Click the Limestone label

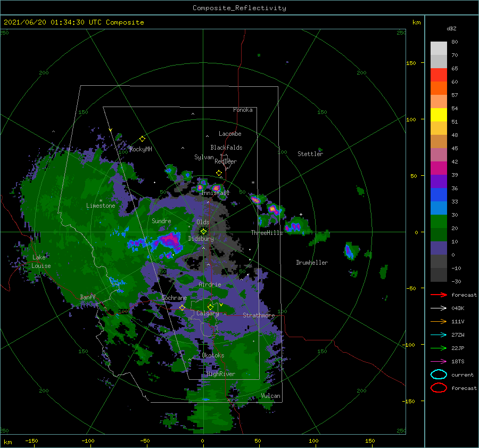click(101, 206)
